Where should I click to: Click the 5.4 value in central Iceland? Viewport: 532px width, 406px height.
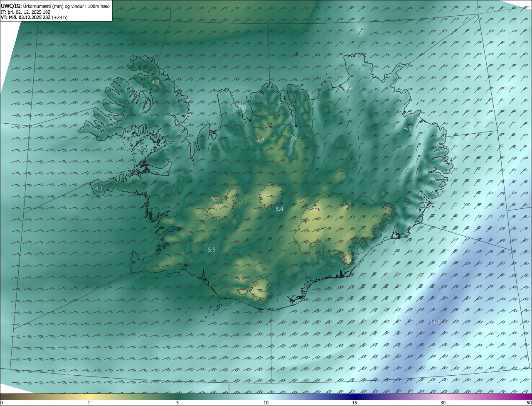[279, 209]
